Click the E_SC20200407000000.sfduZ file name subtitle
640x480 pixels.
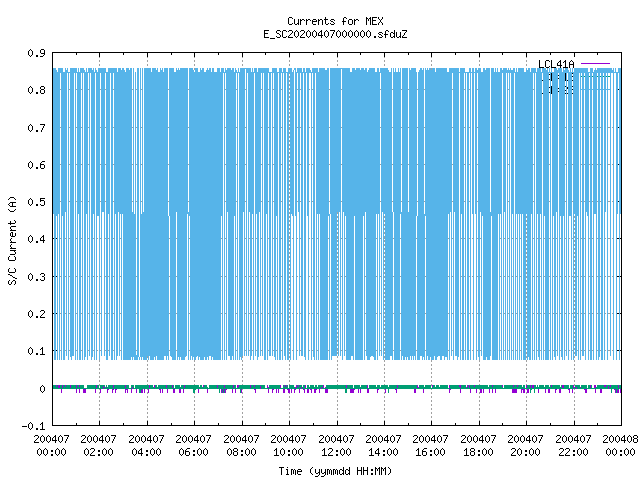335,34
